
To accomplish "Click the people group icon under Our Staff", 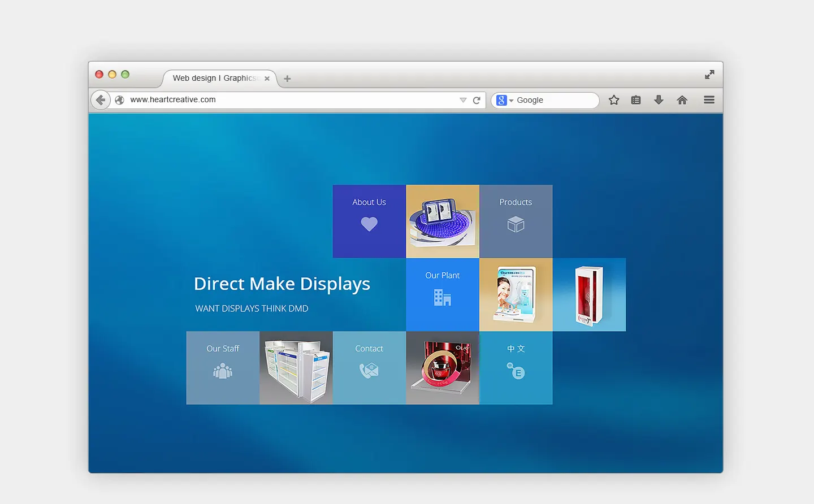I will coord(223,371).
